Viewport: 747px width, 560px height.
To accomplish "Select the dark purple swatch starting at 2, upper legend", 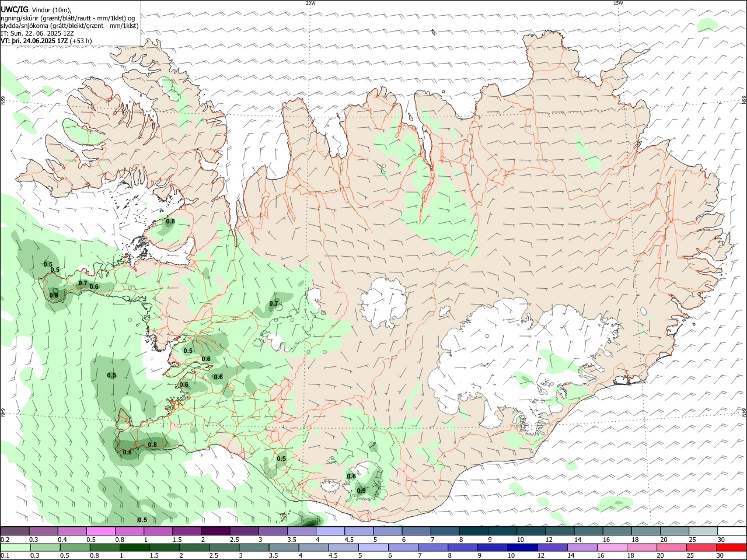I will click(215, 531).
